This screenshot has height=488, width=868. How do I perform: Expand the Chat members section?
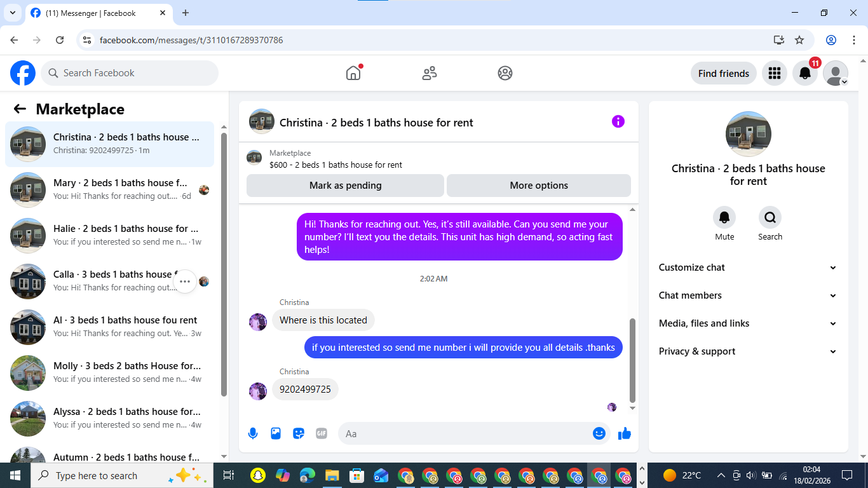click(x=748, y=295)
